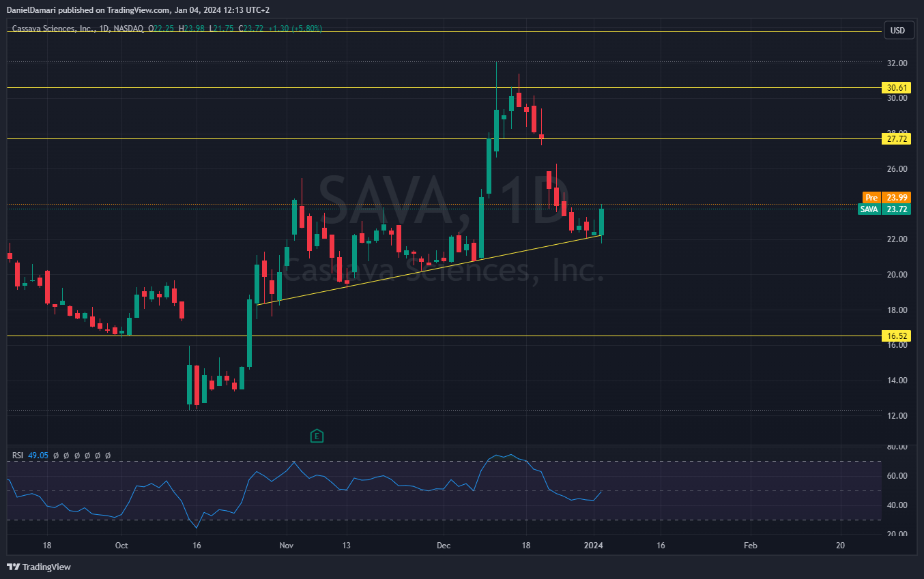This screenshot has width=924, height=579.
Task: Open the USD currency selector
Action: 898,30
